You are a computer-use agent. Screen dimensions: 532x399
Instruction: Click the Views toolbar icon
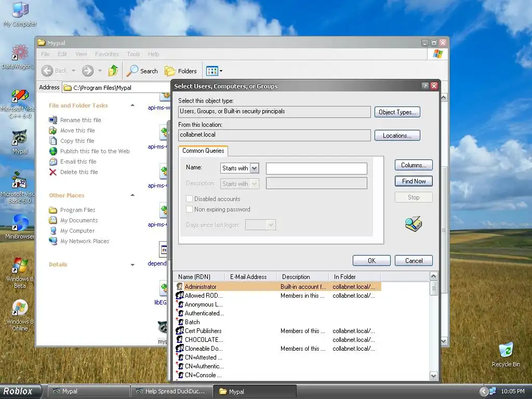pos(212,71)
